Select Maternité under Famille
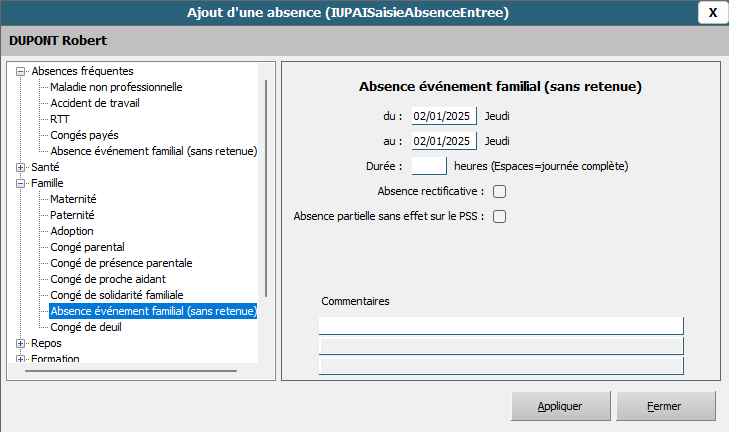Screen dimensions: 729x432 click(x=73, y=199)
